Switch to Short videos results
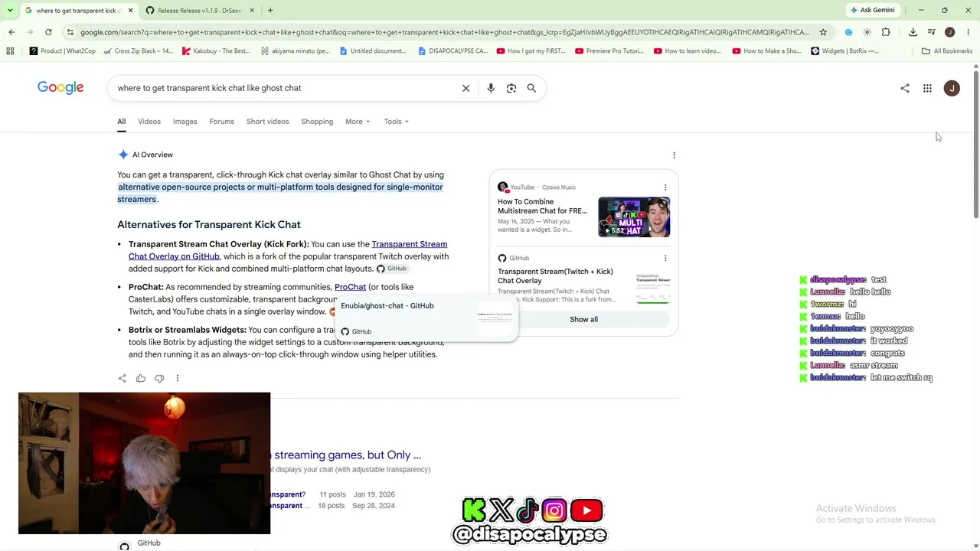Viewport: 980px width, 551px height. tap(267, 122)
